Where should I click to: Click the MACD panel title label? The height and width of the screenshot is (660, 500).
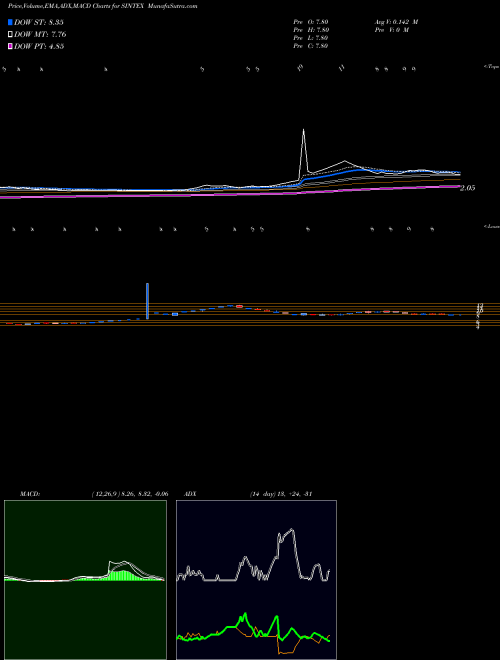pyautogui.click(x=30, y=494)
